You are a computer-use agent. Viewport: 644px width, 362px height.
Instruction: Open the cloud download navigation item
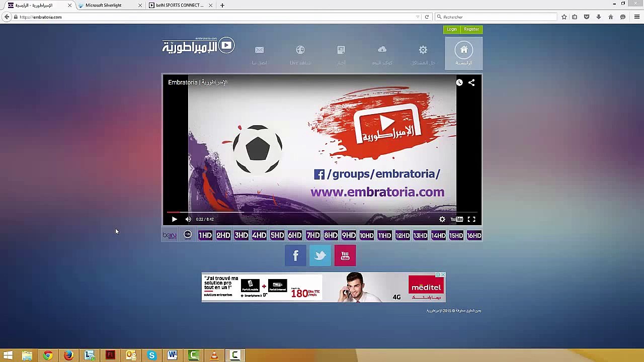382,54
